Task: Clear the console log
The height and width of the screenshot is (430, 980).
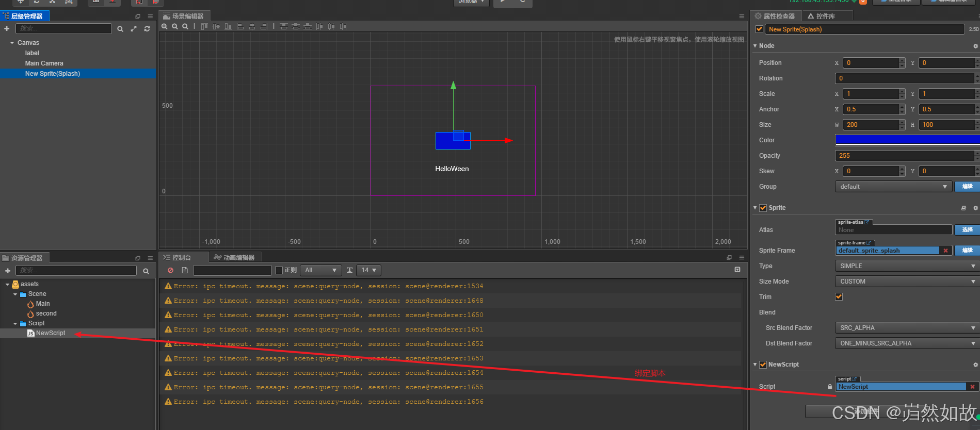Action: pos(171,270)
